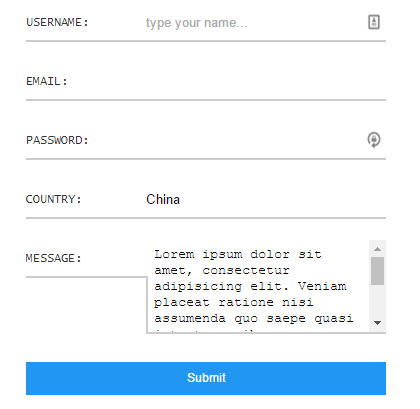
Task: Click the MESSAGE label
Action: [x=53, y=258]
